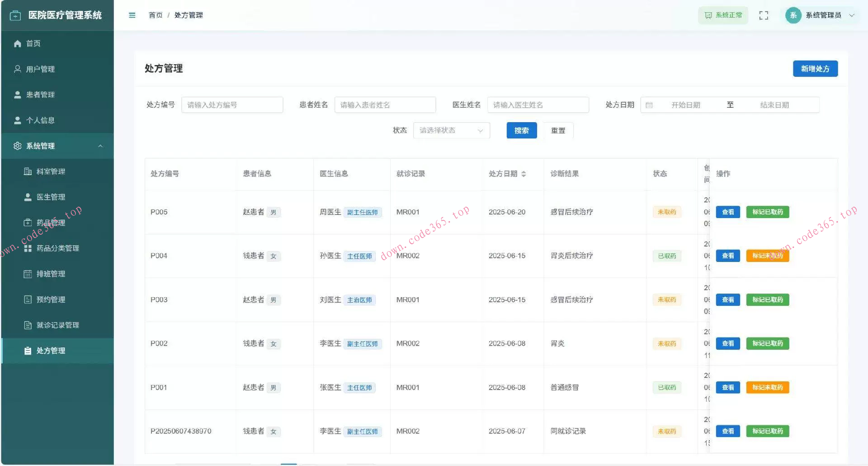
Task: Open 排班管理 via its calendar icon
Action: click(27, 274)
